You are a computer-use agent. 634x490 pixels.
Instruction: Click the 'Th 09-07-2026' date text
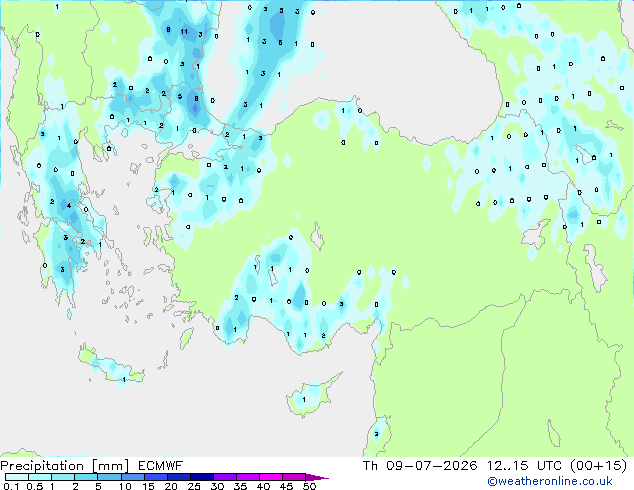tap(420, 466)
